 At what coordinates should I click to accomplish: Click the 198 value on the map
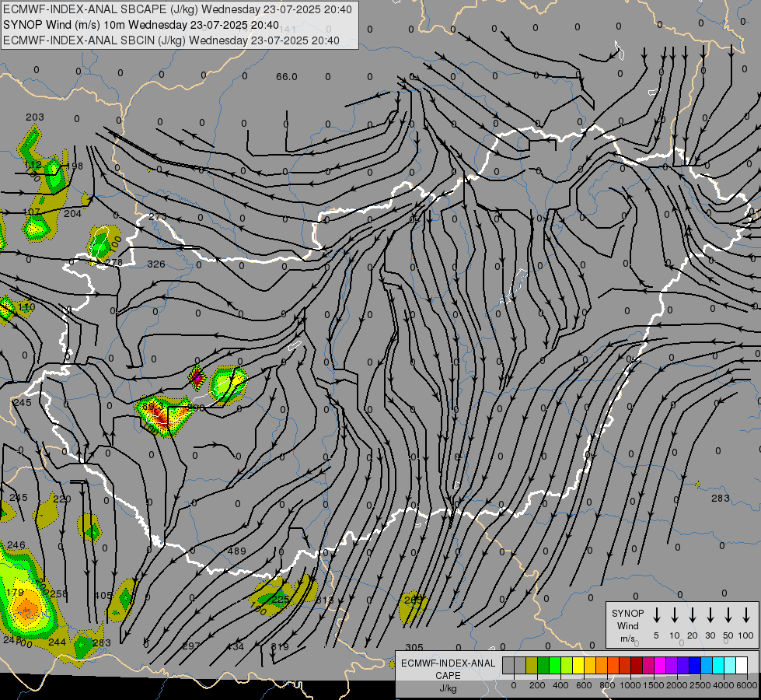tap(75, 166)
